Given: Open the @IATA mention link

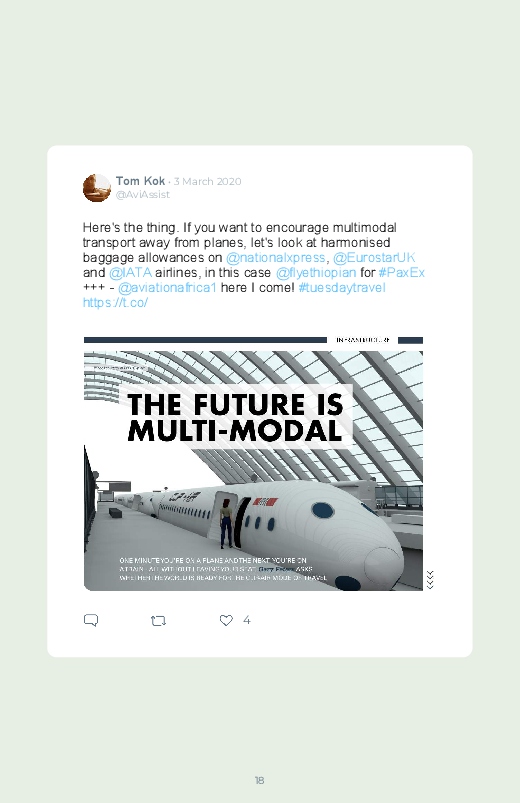Looking at the screenshot, I should coord(130,272).
